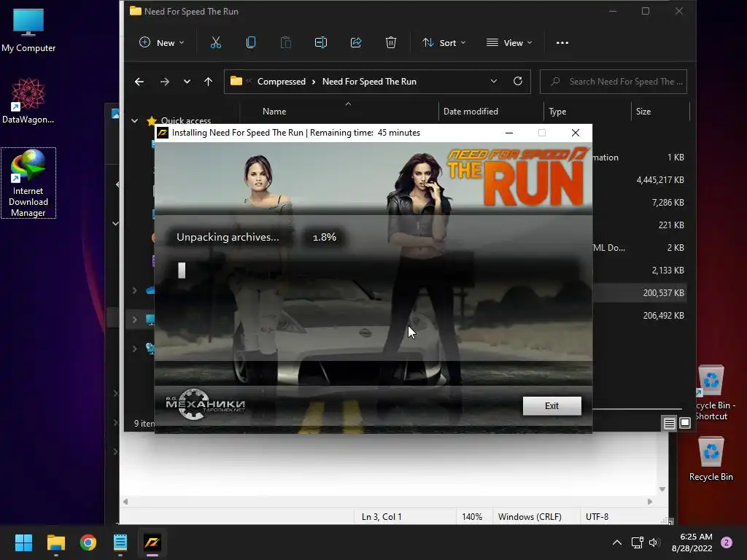Expand recent locations chevron

(187, 82)
